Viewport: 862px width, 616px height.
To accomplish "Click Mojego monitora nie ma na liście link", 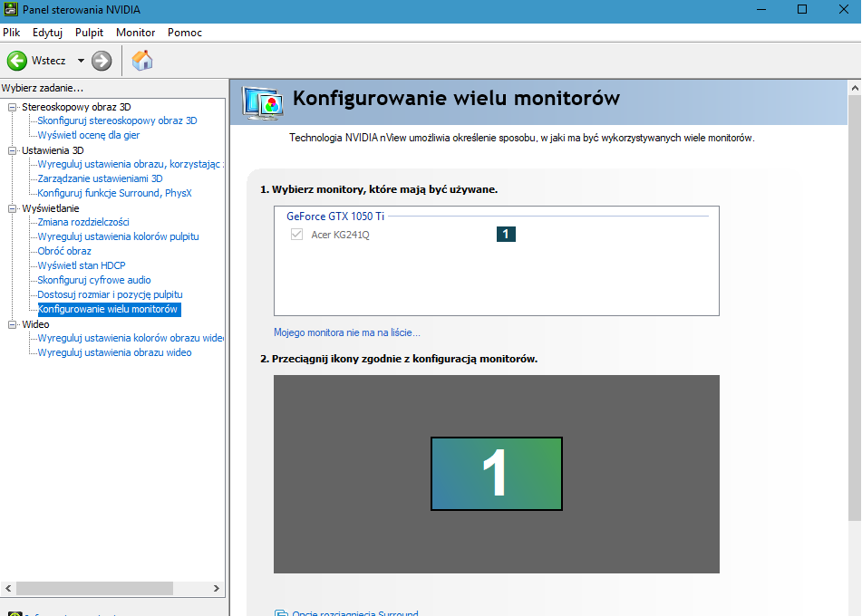I will (347, 332).
